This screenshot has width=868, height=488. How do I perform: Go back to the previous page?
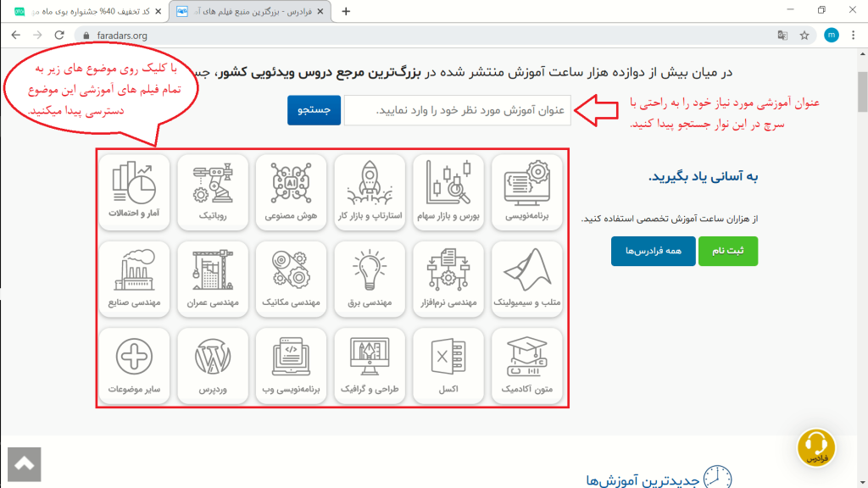pyautogui.click(x=15, y=36)
